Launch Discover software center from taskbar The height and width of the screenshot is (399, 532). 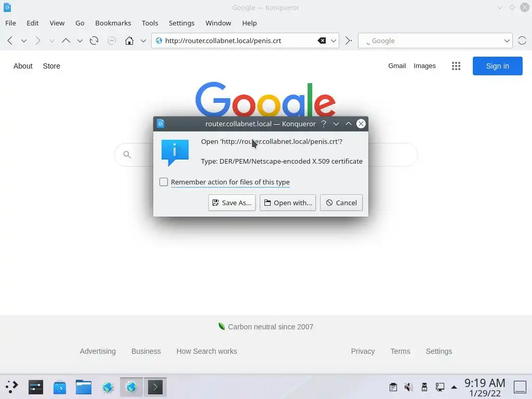pos(60,387)
